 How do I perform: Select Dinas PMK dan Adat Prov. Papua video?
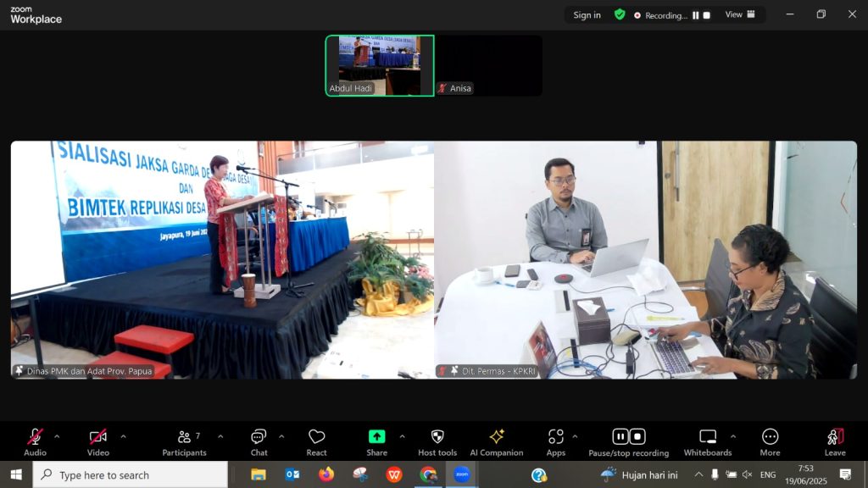tap(223, 259)
